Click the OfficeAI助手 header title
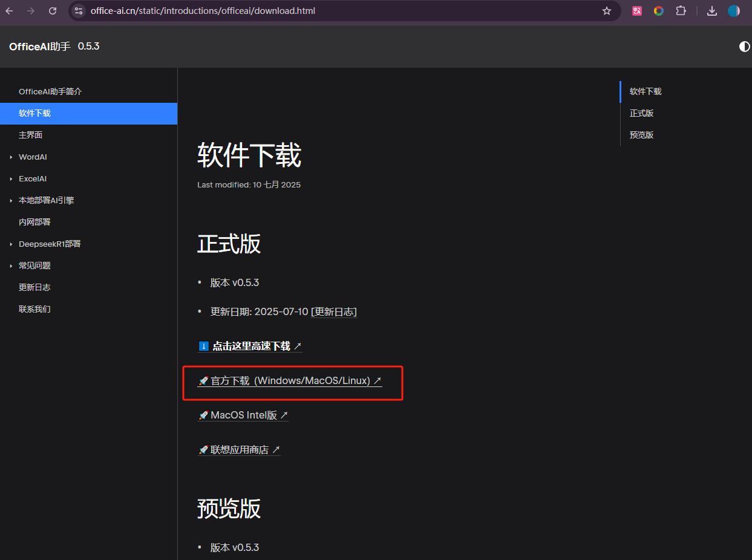The height and width of the screenshot is (560, 752). [40, 47]
